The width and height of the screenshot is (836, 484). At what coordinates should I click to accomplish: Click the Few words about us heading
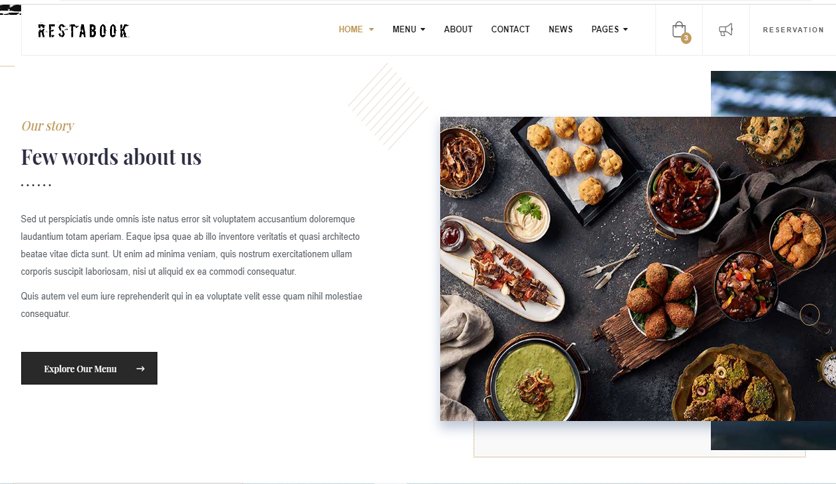tap(111, 157)
